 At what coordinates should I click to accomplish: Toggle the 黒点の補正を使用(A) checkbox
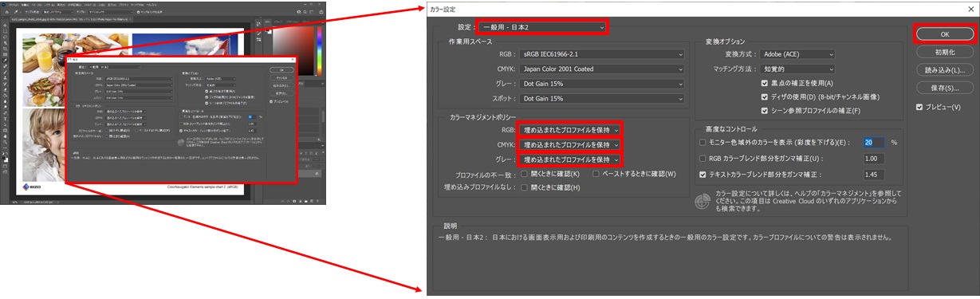(x=765, y=83)
